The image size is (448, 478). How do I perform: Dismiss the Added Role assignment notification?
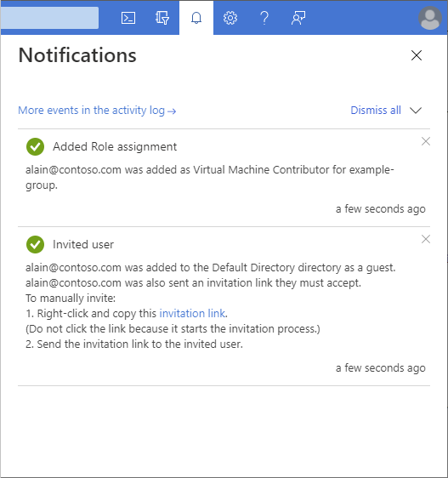426,141
